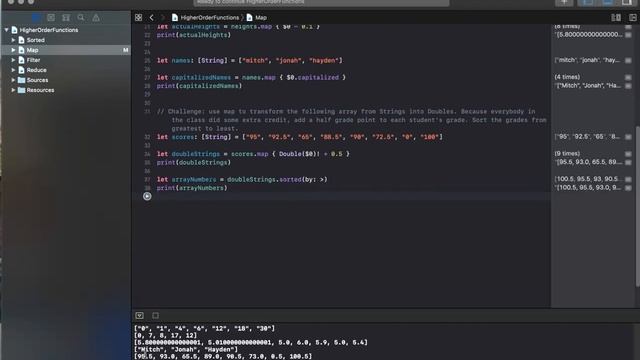Collapse the HigherOrderFunctions root item
The image size is (640, 360).
click(x=7, y=30)
